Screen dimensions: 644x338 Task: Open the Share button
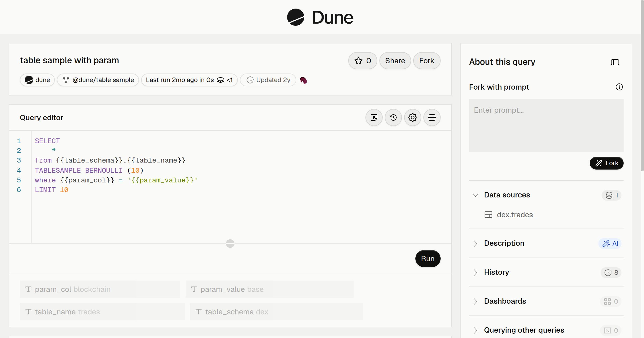[x=395, y=61]
